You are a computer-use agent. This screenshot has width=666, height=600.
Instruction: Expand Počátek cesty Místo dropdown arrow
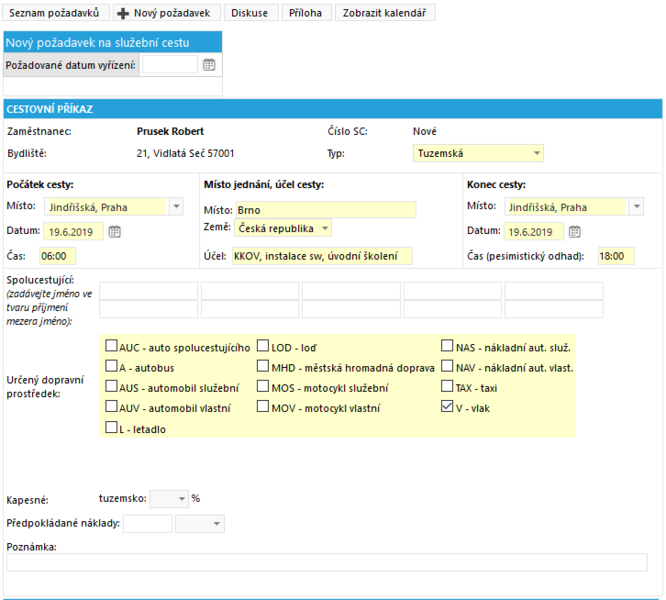tap(176, 207)
